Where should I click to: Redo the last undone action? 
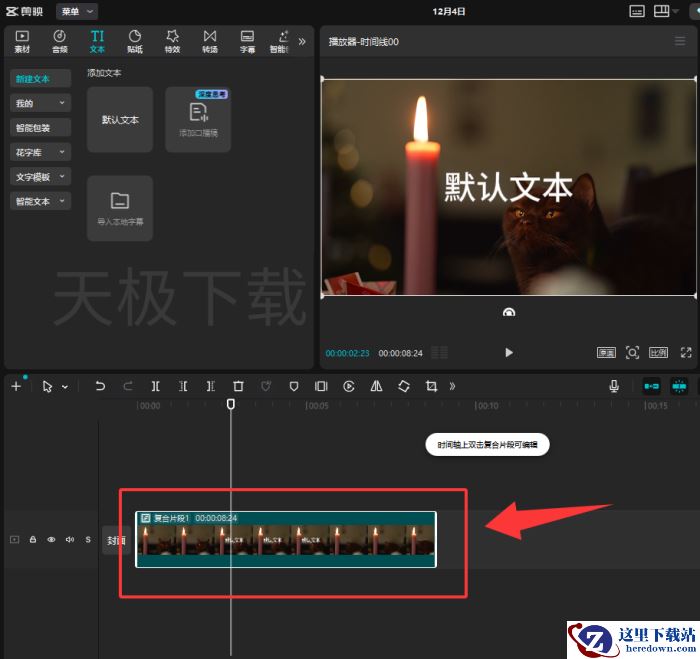click(x=128, y=386)
